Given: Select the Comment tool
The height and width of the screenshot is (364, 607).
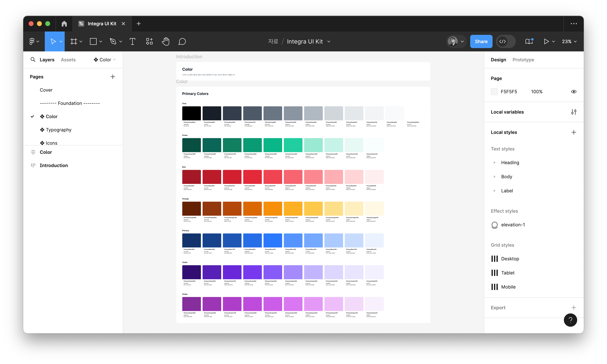Looking at the screenshot, I should tap(182, 41).
